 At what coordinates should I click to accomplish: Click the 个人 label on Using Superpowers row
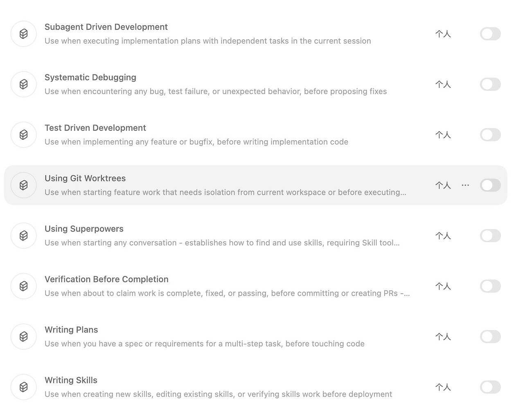point(443,236)
